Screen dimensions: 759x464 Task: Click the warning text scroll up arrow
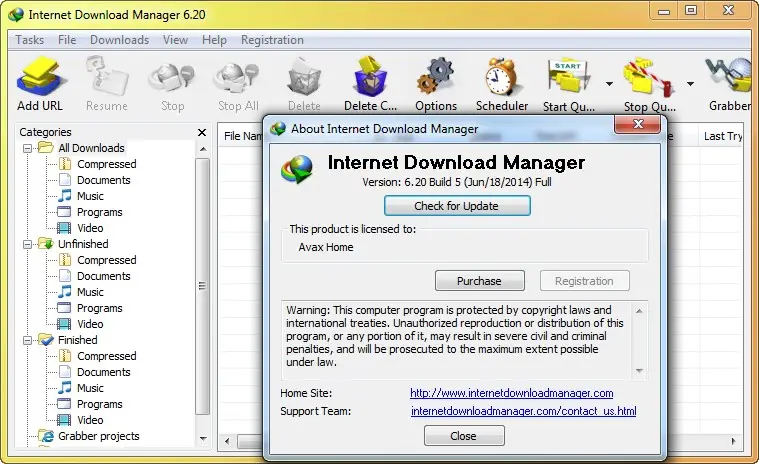639,311
